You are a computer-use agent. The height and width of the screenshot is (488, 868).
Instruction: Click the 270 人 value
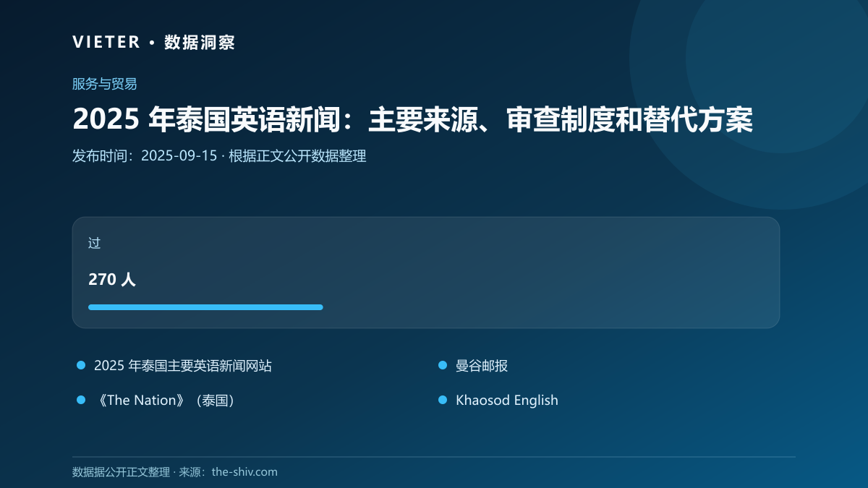(112, 279)
